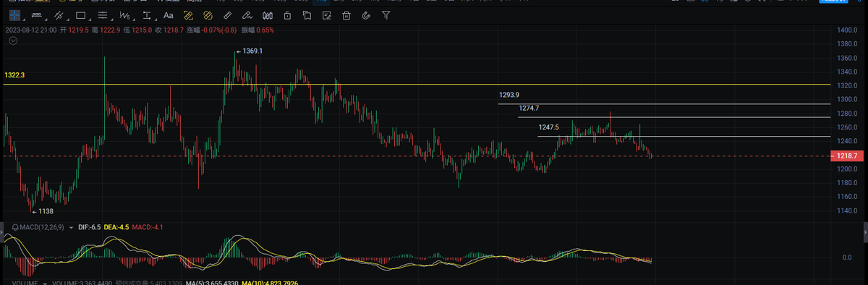Add a text annotation with the Aa tool
868x285 pixels.
pos(169,15)
